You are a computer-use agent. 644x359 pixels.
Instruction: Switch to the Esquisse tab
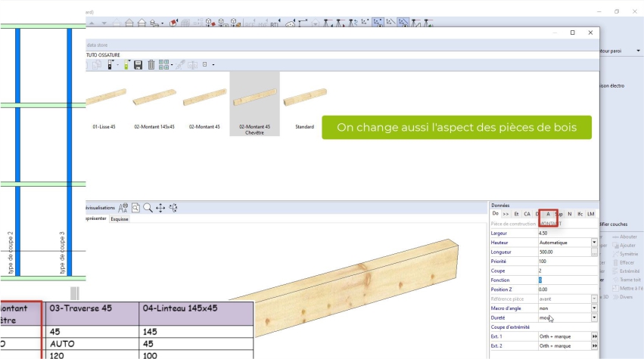(x=120, y=219)
